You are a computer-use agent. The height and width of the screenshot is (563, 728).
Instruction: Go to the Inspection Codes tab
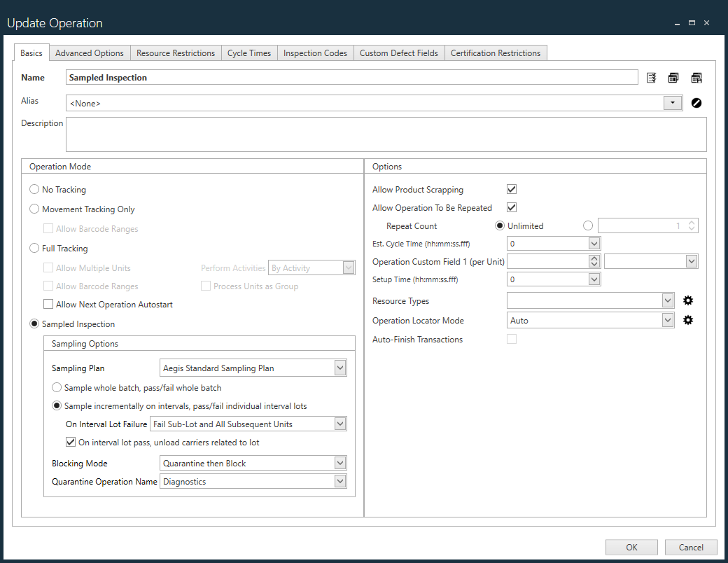click(315, 53)
